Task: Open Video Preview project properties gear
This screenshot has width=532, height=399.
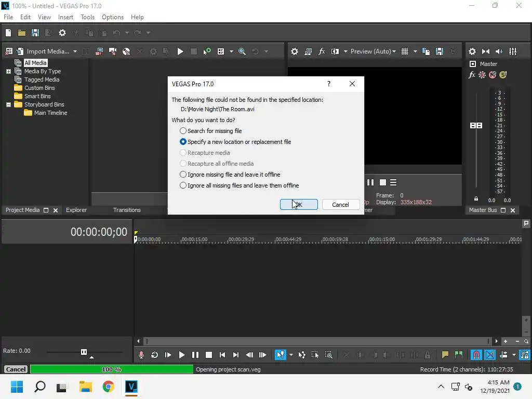Action: (x=295, y=51)
